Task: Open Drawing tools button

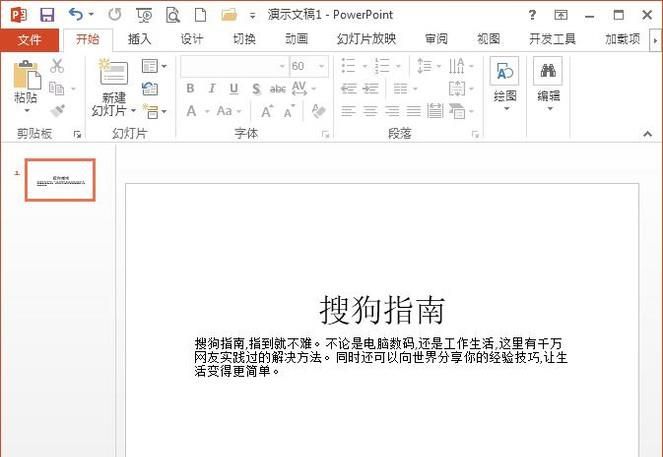Action: click(504, 84)
